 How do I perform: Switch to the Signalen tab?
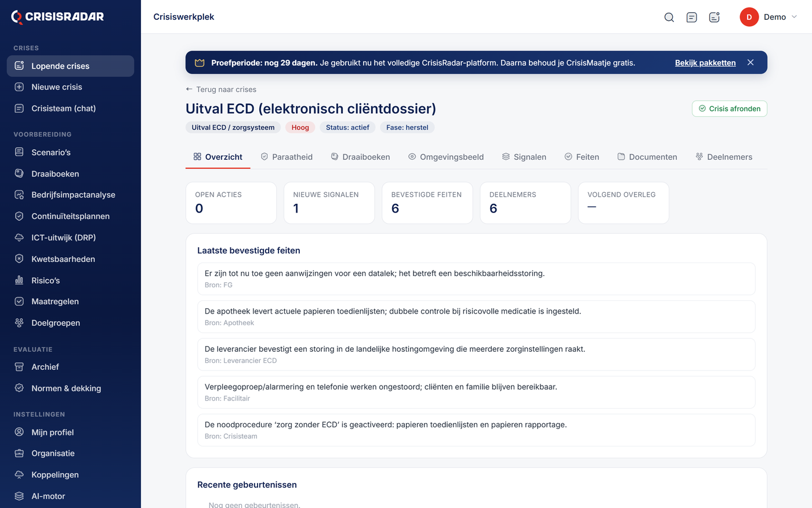(524, 157)
